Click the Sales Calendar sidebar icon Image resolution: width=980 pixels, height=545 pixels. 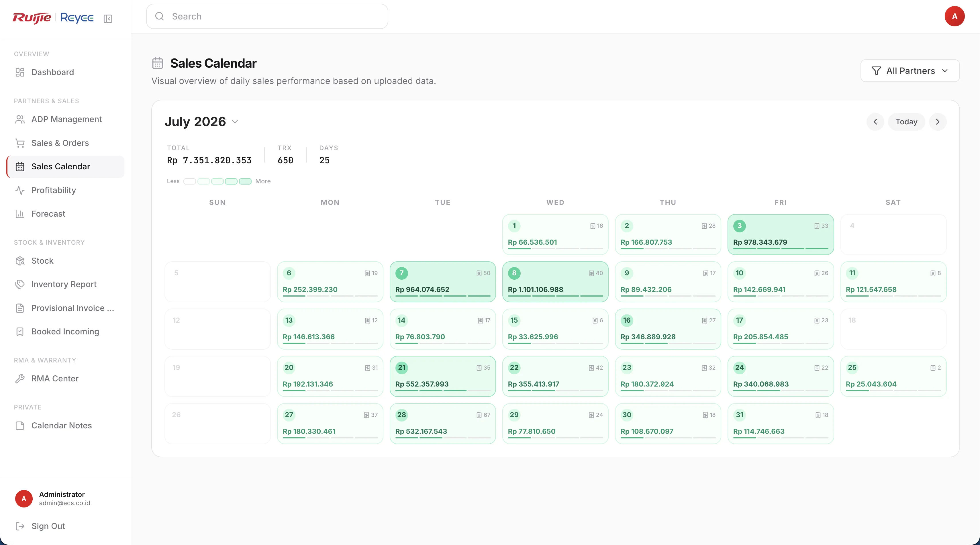(20, 166)
